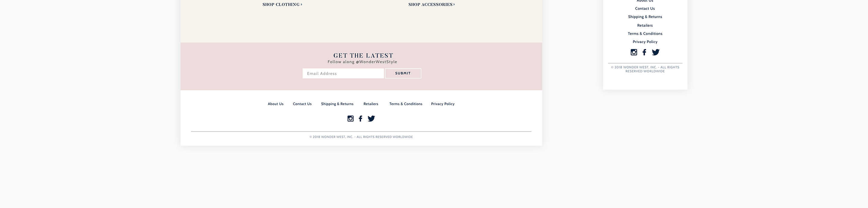Tap Facebook icon in mobile mockup footer
Image resolution: width=868 pixels, height=208 pixels.
pyautogui.click(x=644, y=52)
